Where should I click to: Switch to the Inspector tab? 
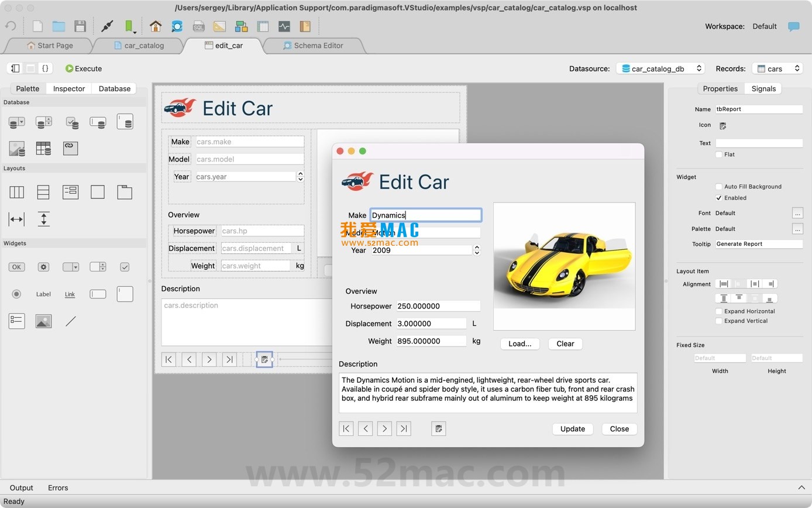coord(68,88)
